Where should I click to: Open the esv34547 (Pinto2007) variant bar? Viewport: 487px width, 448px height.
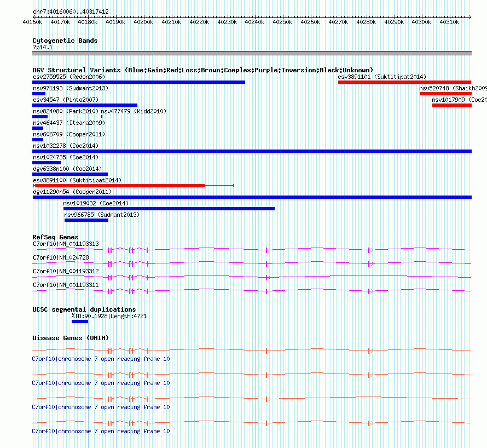coord(85,105)
